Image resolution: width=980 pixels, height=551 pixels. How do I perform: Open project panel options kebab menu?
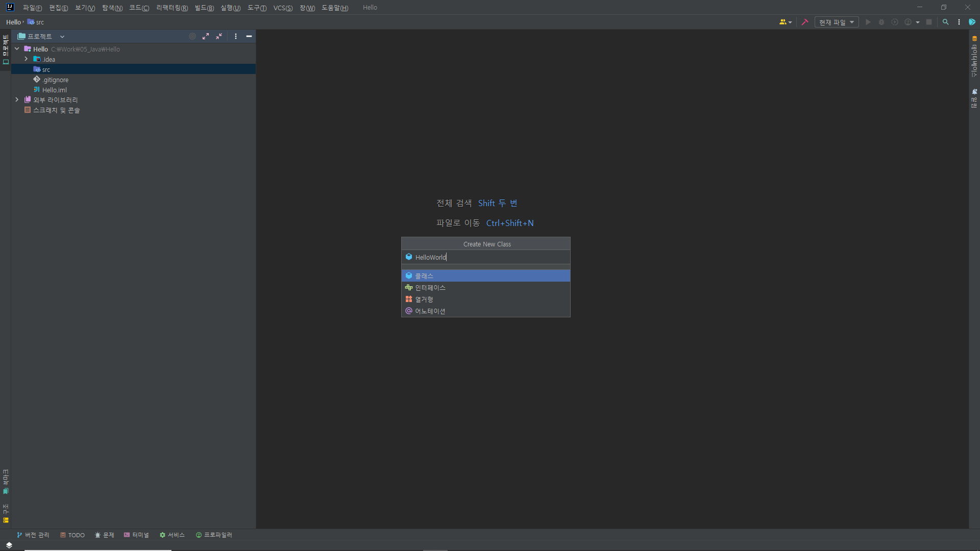(235, 36)
